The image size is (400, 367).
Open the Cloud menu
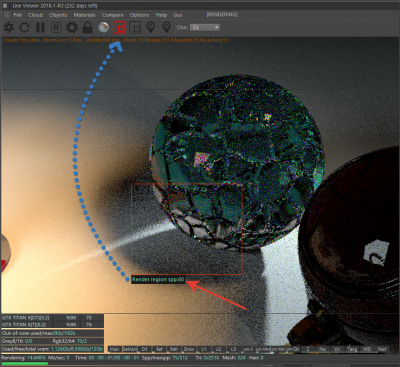(x=35, y=15)
